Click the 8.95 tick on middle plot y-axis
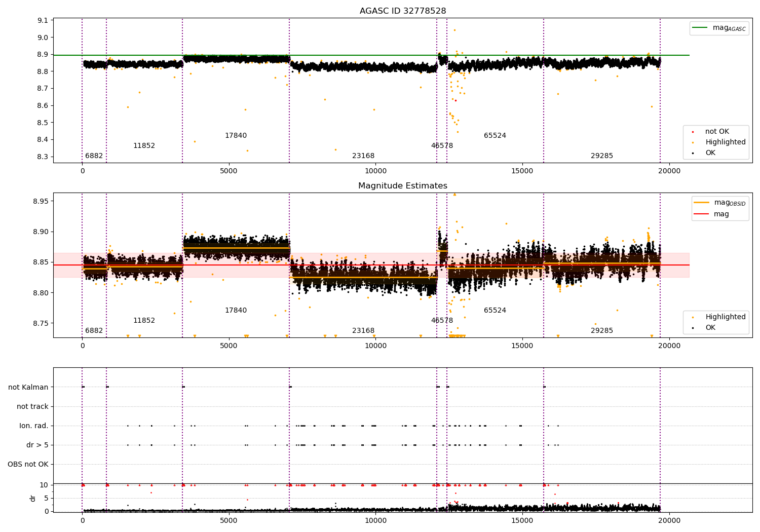Image resolution: width=760 pixels, height=532 pixels. [41, 202]
